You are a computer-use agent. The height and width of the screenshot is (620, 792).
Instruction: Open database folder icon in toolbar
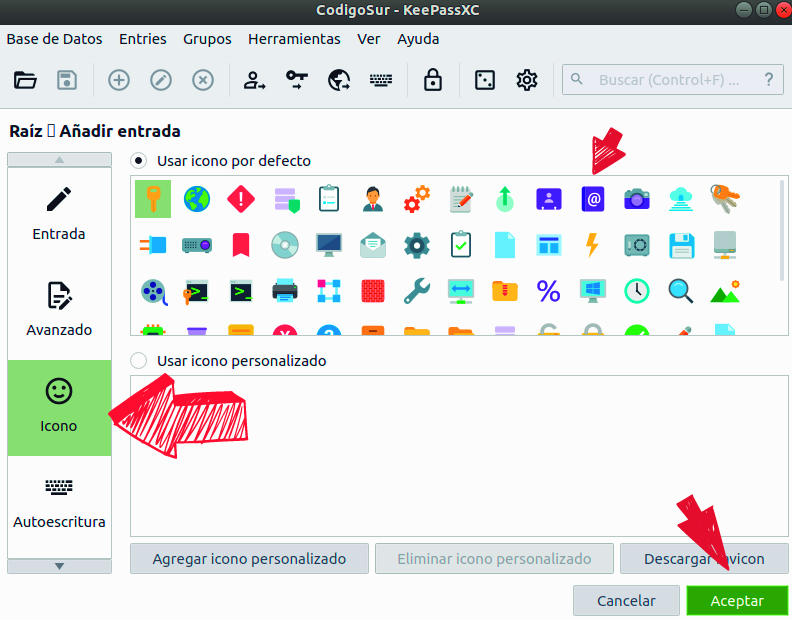click(x=25, y=80)
